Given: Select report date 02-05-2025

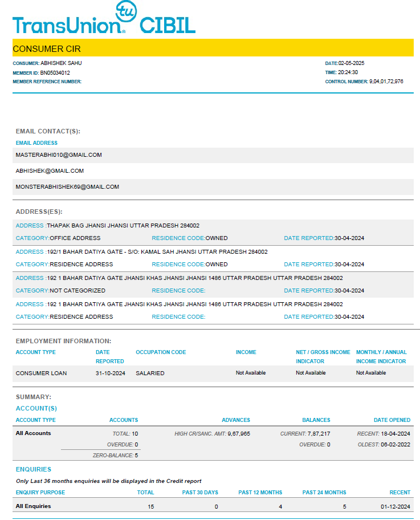Looking at the screenshot, I should tap(351, 63).
